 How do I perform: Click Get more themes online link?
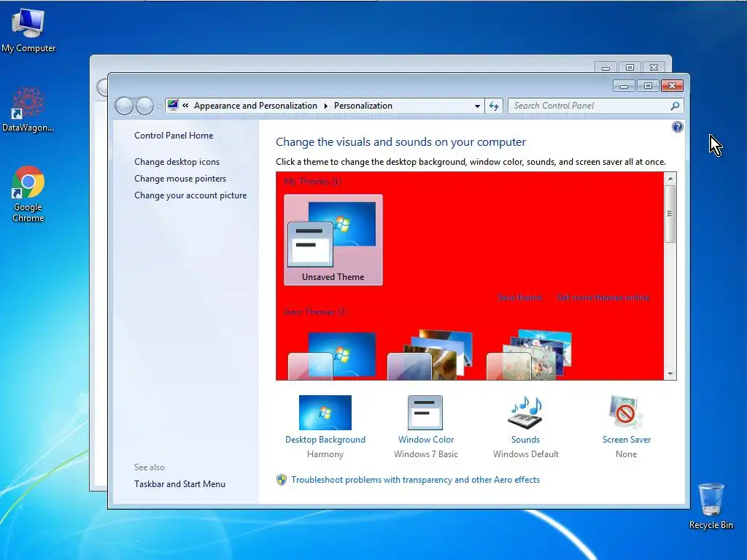[603, 297]
